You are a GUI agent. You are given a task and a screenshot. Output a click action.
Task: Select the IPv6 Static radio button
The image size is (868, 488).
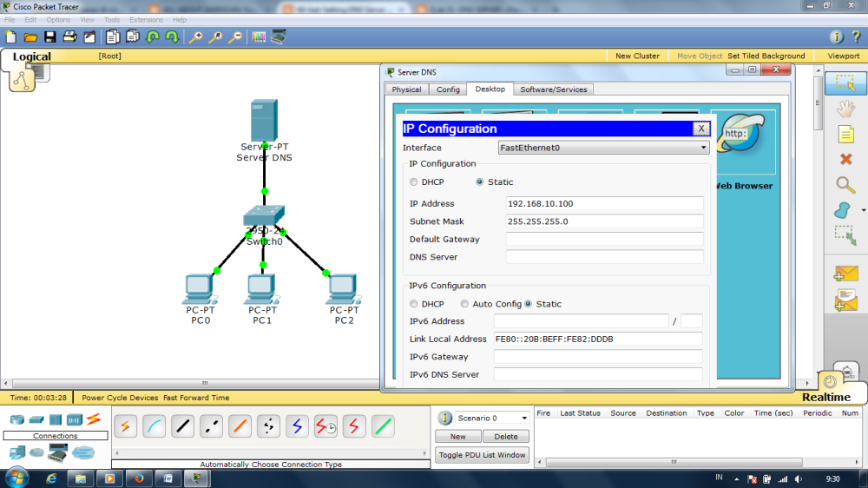[x=528, y=304]
